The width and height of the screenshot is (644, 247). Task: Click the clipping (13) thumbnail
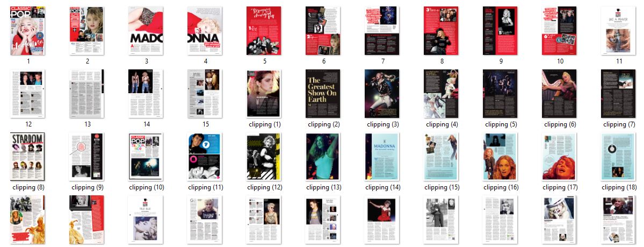(x=323, y=157)
